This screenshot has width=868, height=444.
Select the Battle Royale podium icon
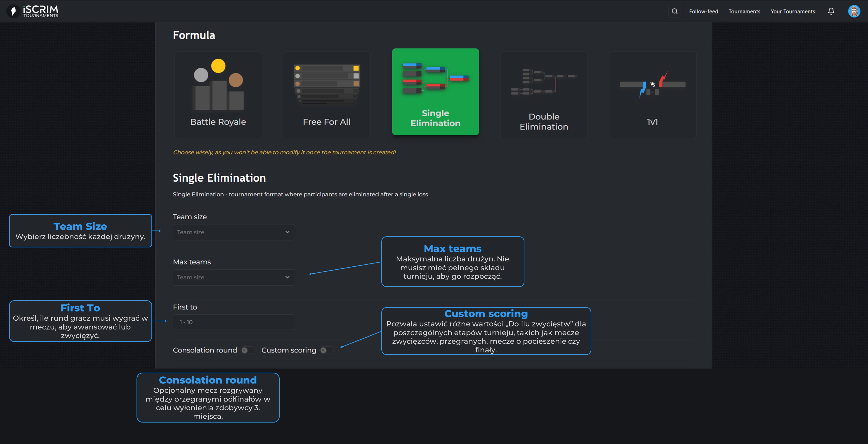click(x=218, y=85)
